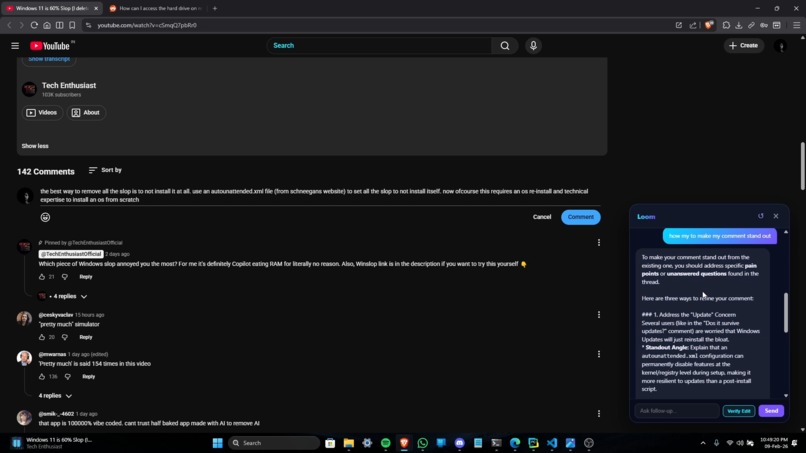Viewport: 806px width, 453px height.
Task: Dislike the pinned @TechEnthusiastOfficial comment
Action: click(65, 277)
